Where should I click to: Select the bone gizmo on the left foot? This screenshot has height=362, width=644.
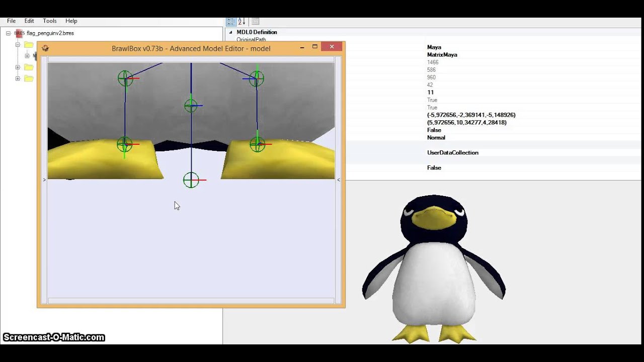(125, 144)
